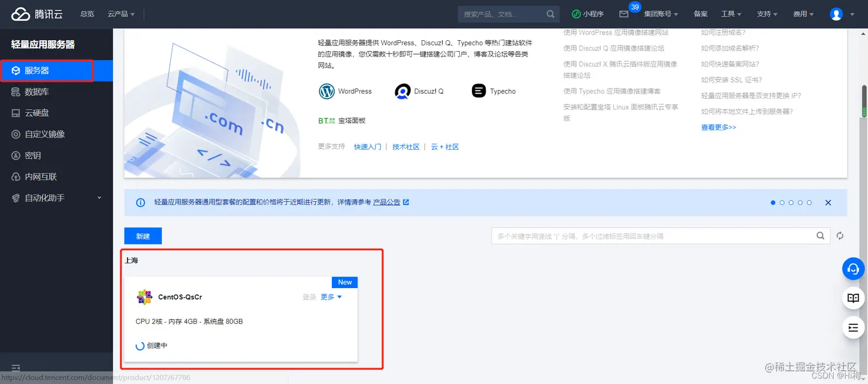The width and height of the screenshot is (868, 384).
Task: Click the floating online customer service icon
Action: 853,269
